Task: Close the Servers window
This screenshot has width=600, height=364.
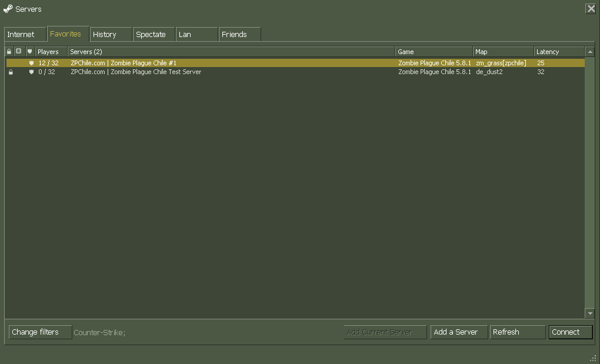Action: coord(591,8)
